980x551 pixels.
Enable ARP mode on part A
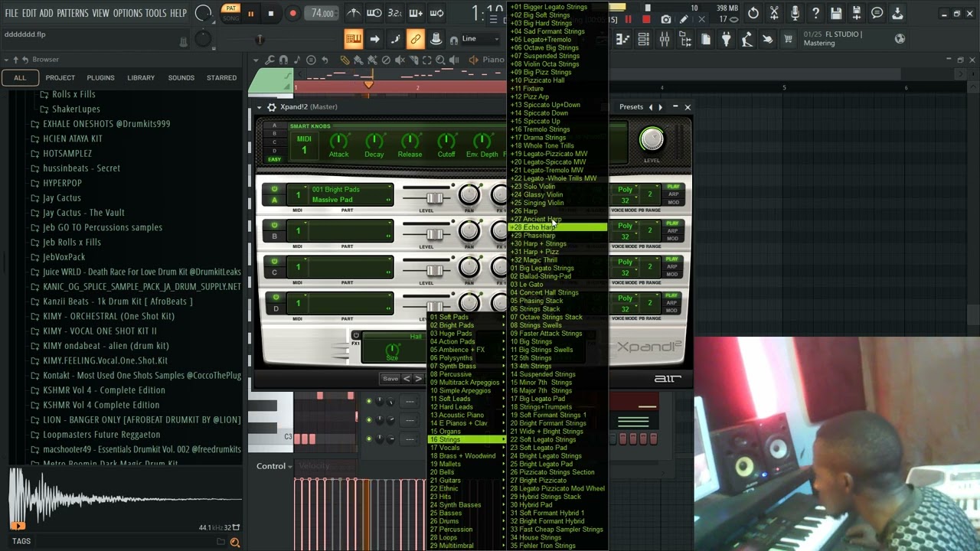pos(673,194)
